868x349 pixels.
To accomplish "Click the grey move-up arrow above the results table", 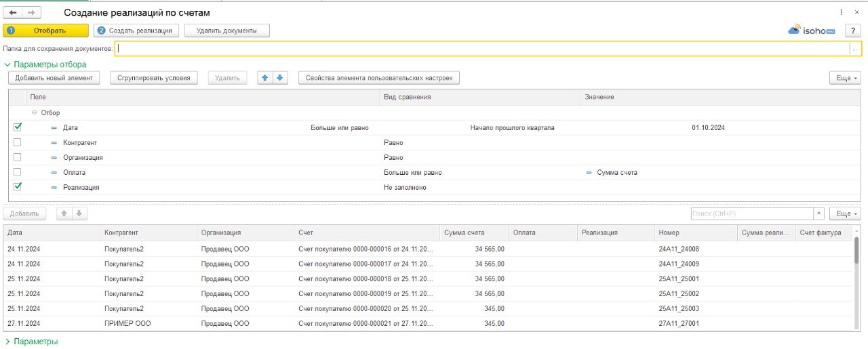I will [x=64, y=213].
